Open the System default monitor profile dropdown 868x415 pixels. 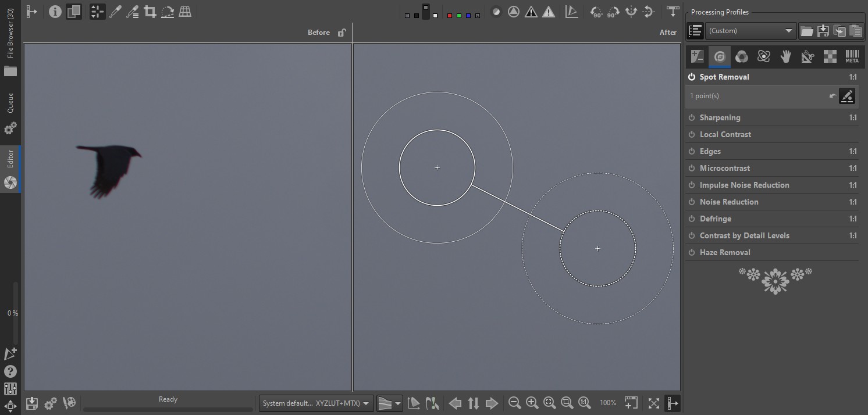316,403
